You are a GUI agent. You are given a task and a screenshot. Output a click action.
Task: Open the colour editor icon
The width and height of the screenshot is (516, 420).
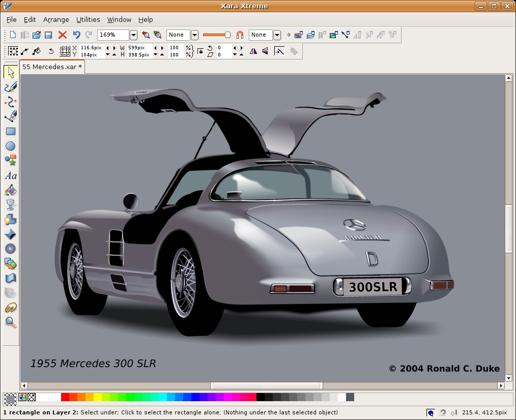(x=22, y=397)
